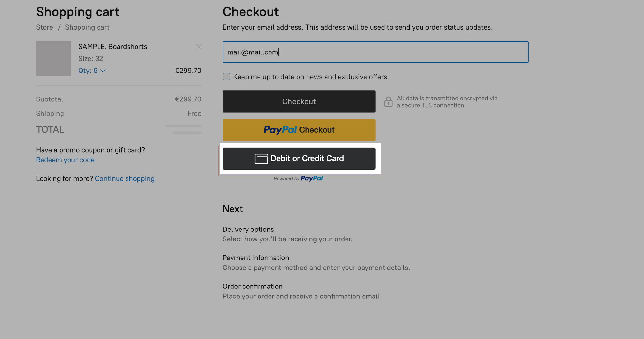The width and height of the screenshot is (644, 339).
Task: Click the PayPal logo next to Powered by
Action: 312,178
